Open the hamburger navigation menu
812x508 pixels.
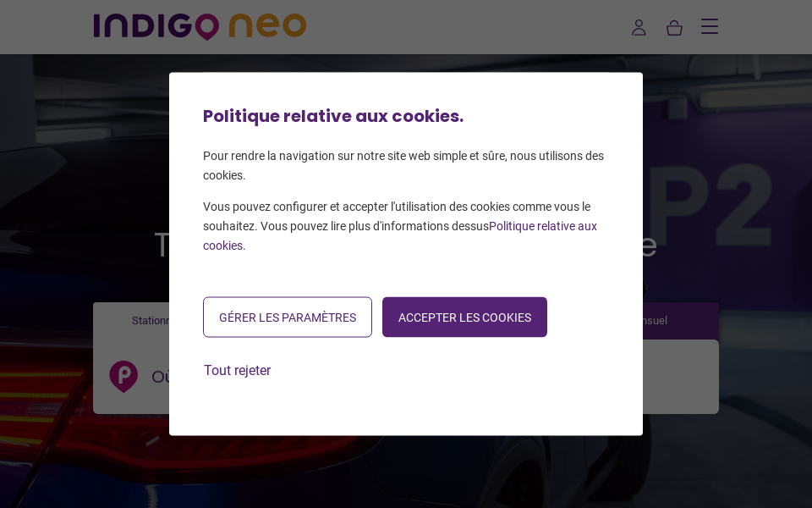pyautogui.click(x=710, y=26)
